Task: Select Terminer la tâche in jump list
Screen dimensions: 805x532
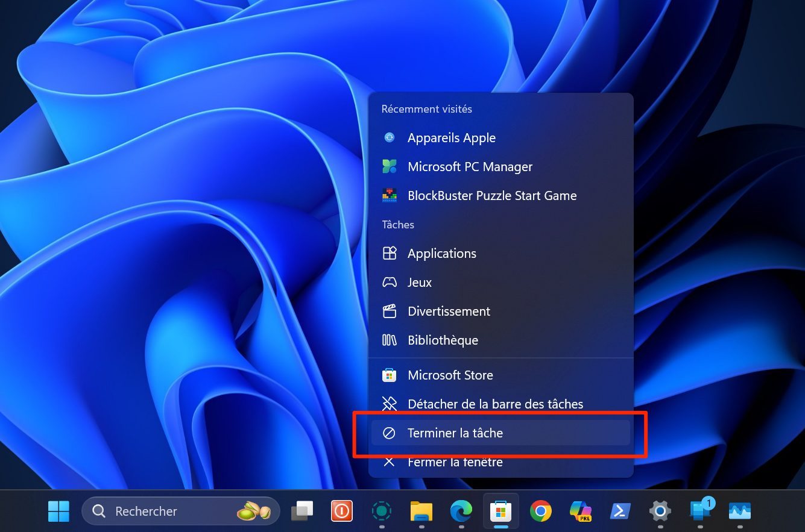Action: tap(500, 433)
